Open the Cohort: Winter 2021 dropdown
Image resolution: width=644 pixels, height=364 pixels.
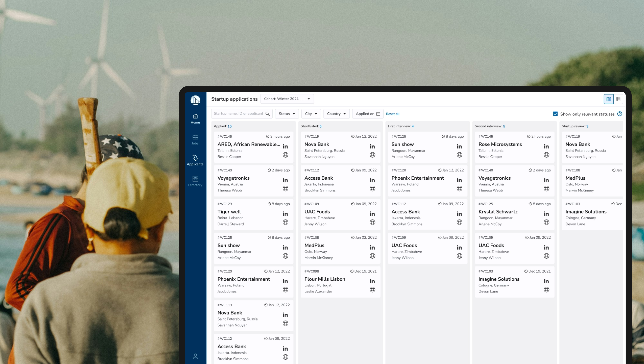click(287, 99)
